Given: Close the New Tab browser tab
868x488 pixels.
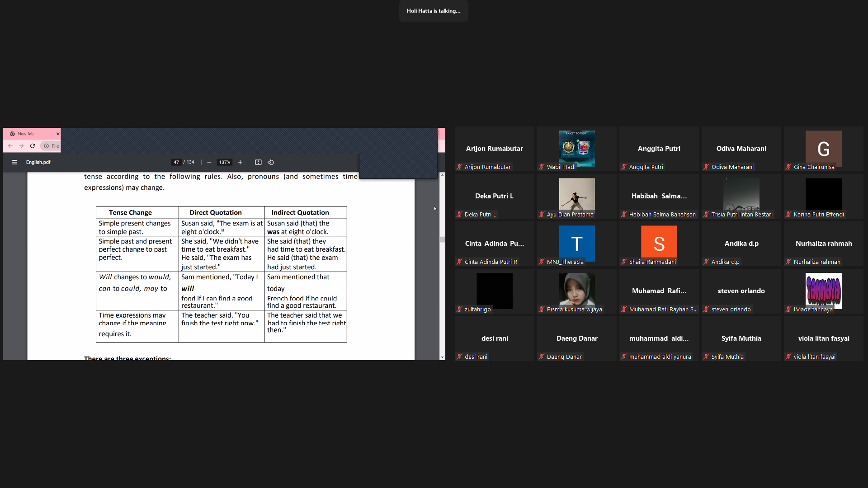Looking at the screenshot, I should (58, 134).
